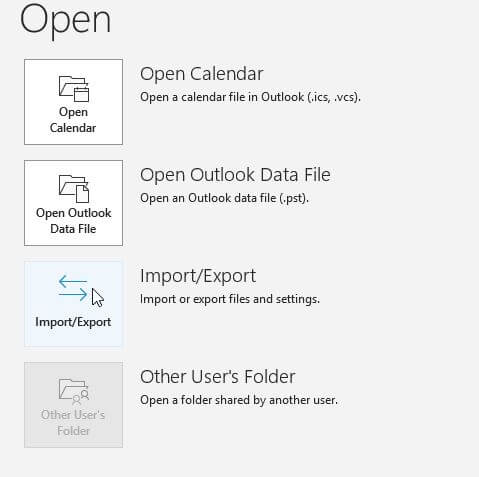Click the Open Outlook Data File folder icon

tap(74, 189)
